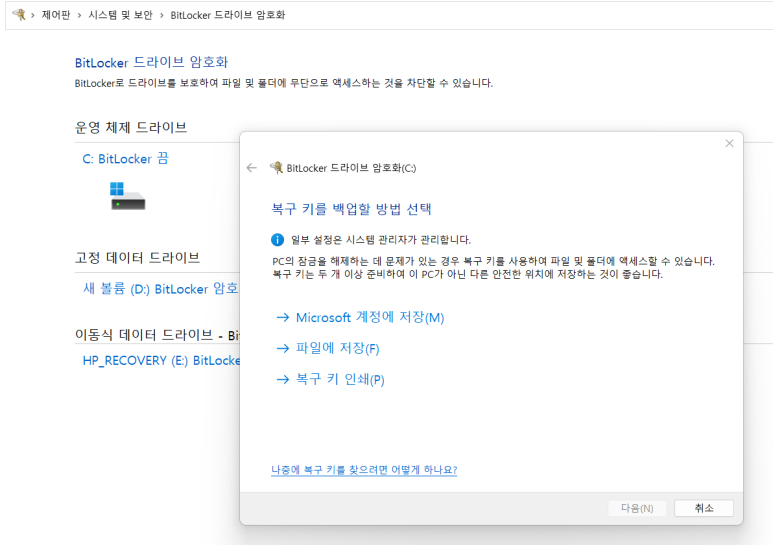773x545 pixels.
Task: Open C: BitLocker 끔 drive entry
Action: click(125, 159)
